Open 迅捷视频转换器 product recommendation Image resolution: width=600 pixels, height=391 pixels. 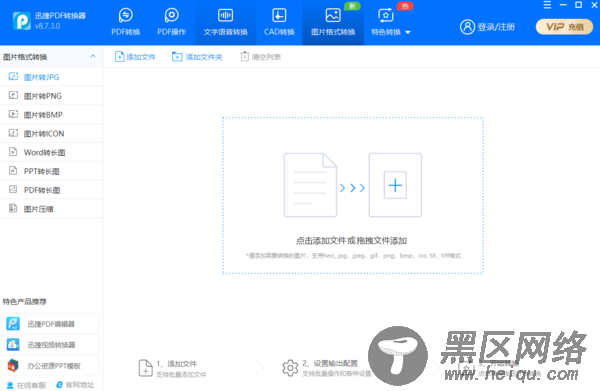[51, 345]
